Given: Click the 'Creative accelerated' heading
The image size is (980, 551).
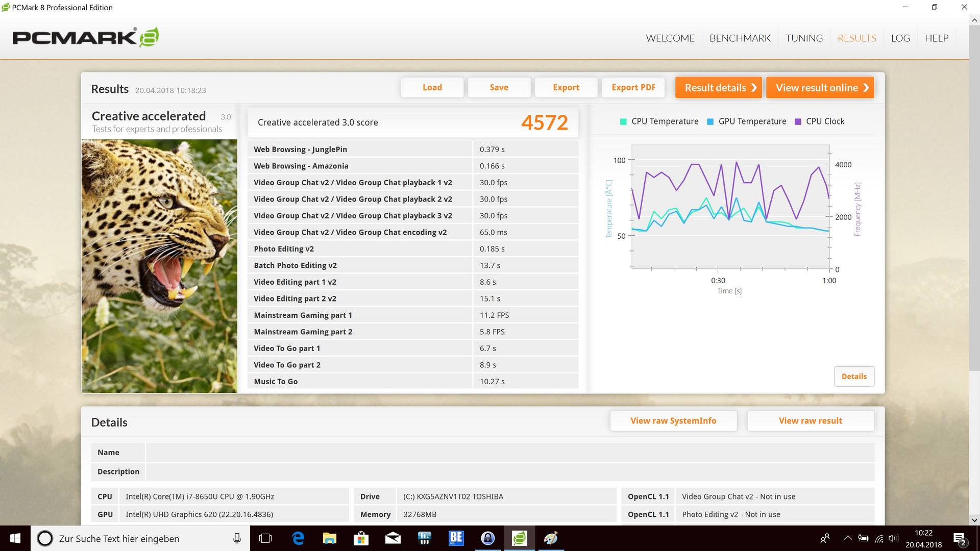Looking at the screenshot, I should pyautogui.click(x=149, y=116).
